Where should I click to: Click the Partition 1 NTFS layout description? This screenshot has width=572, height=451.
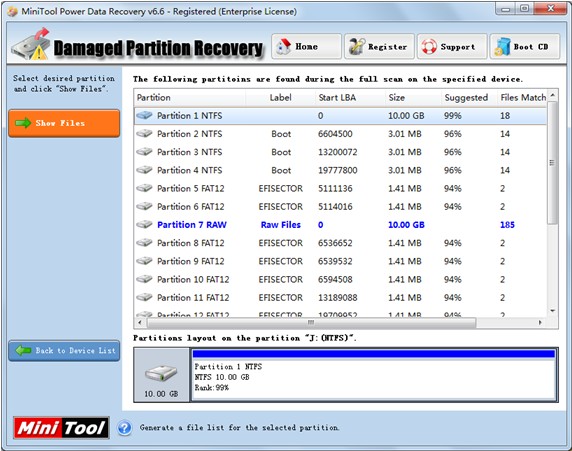pos(228,377)
